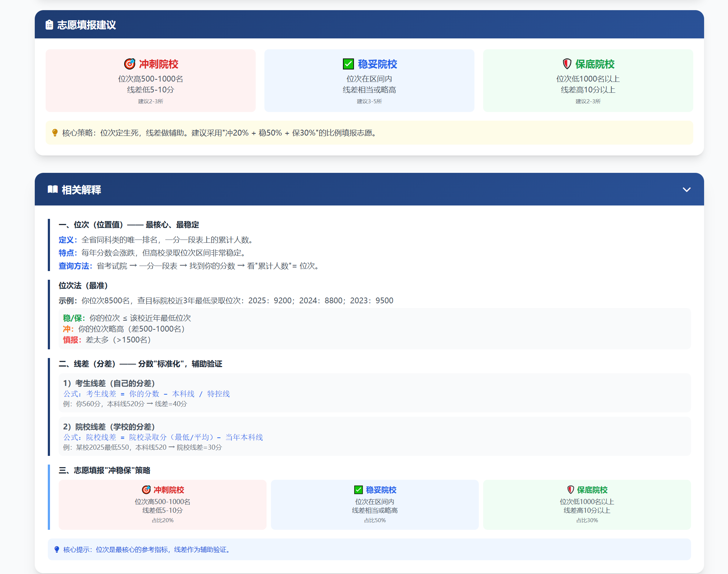Click the green check icon in 稳妥院校 占比50% card
728x574 pixels.
pos(358,490)
